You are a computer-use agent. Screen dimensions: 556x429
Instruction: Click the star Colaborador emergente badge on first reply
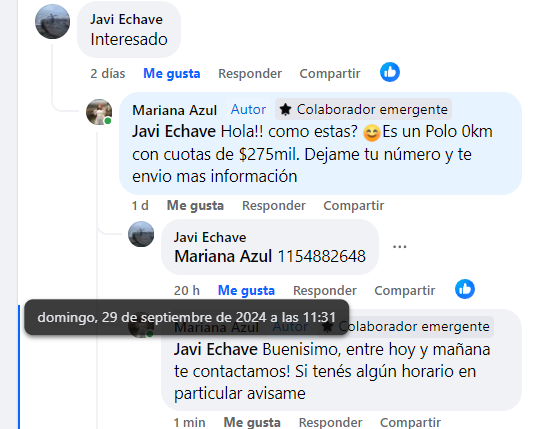(363, 110)
